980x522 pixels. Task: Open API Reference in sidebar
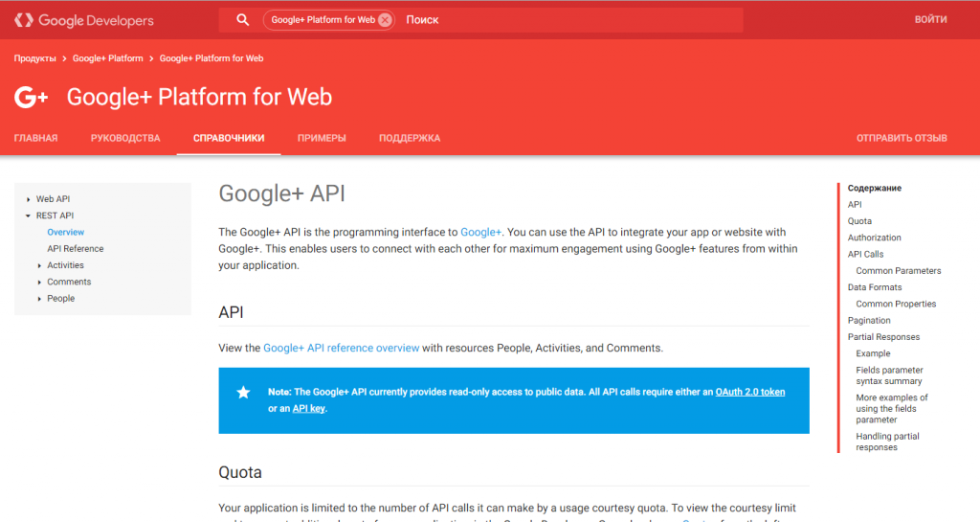point(75,249)
